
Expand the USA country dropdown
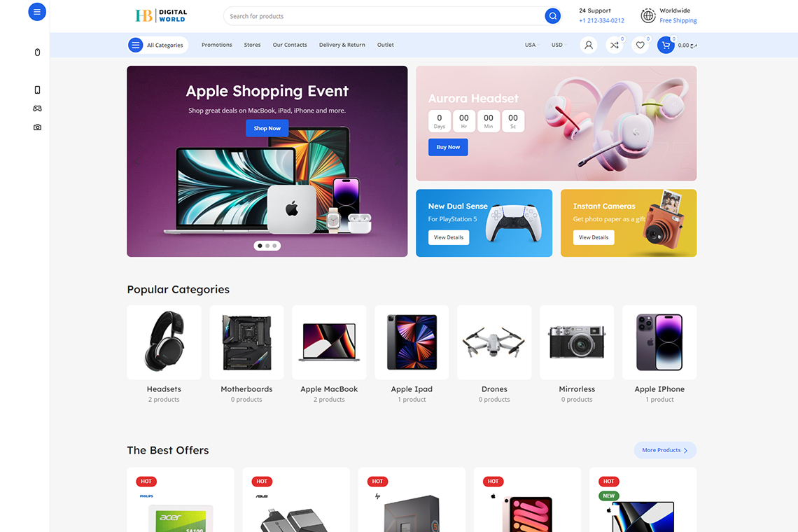532,45
